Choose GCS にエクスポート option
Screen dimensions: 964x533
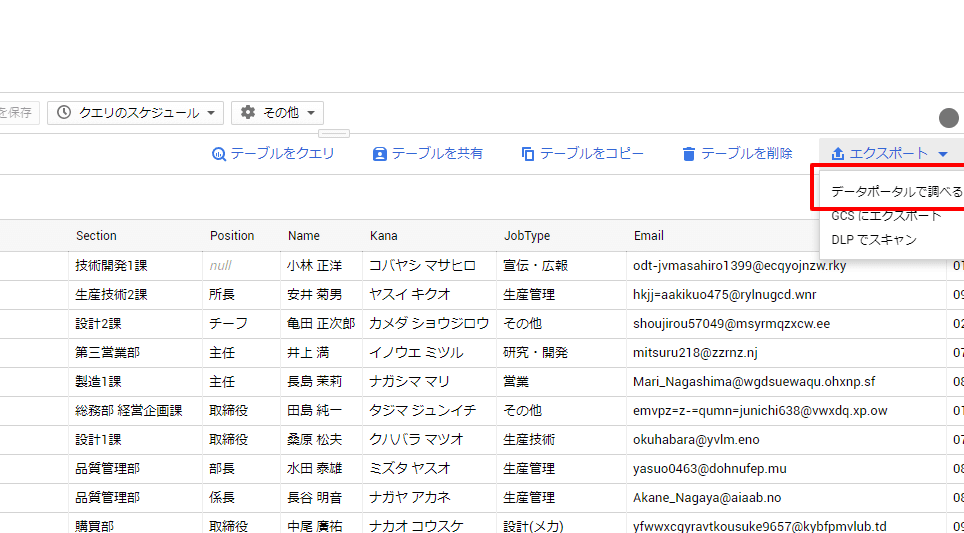pyautogui.click(x=886, y=215)
